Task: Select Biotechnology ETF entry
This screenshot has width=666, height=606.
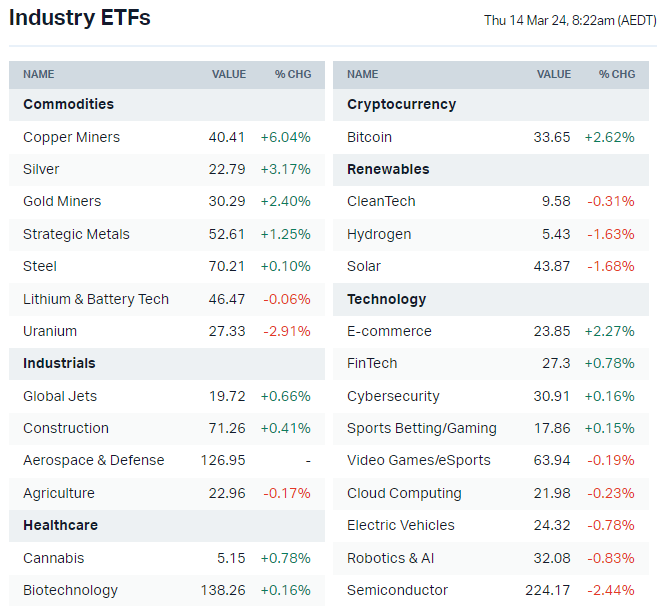Action: 70,590
